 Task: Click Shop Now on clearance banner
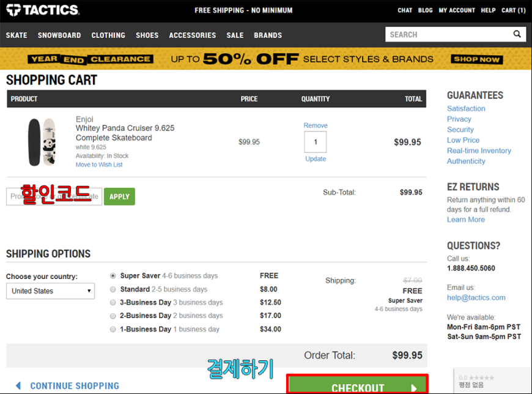click(x=476, y=59)
